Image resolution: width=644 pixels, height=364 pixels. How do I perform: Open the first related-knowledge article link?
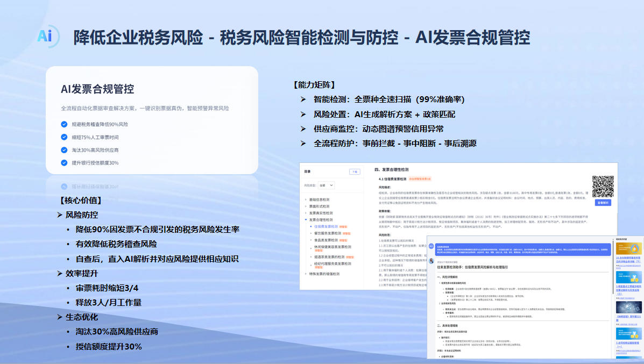coord(628,260)
